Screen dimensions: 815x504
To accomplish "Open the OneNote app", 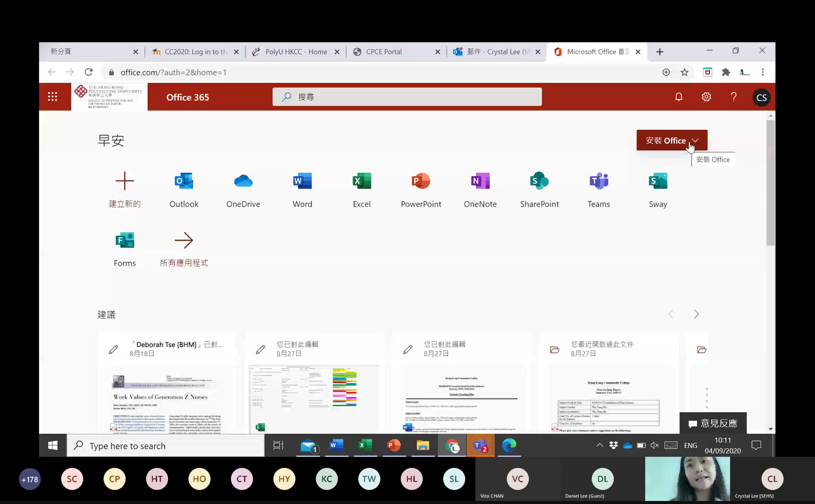I will click(x=480, y=181).
